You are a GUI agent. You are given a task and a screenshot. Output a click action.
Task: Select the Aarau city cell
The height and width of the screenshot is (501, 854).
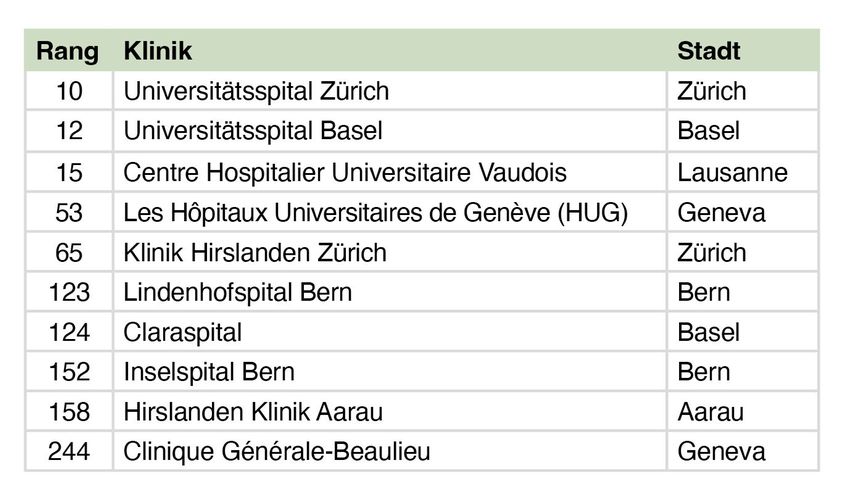[x=709, y=412]
